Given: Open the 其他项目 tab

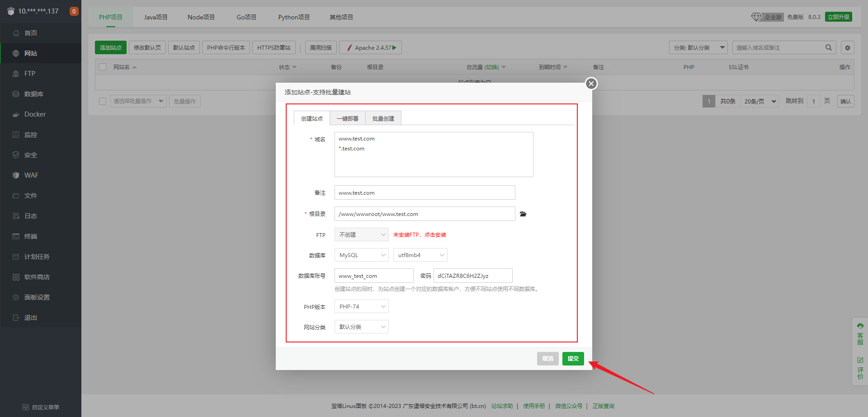Looking at the screenshot, I should [341, 17].
